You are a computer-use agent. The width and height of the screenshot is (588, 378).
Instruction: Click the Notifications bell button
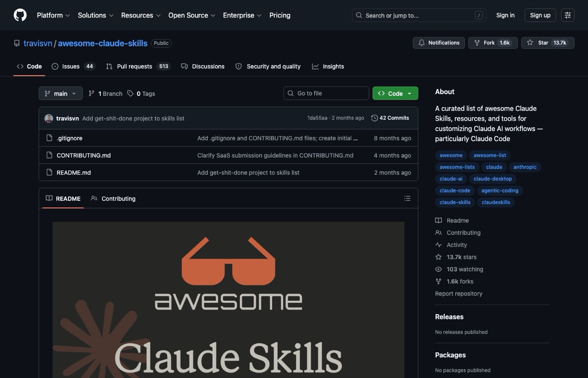click(x=439, y=43)
